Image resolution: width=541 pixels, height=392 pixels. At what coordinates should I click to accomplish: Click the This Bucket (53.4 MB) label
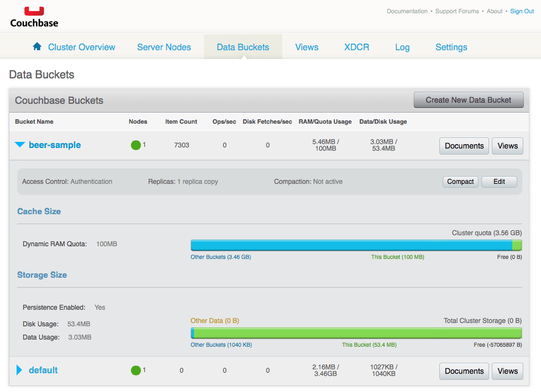click(x=369, y=345)
